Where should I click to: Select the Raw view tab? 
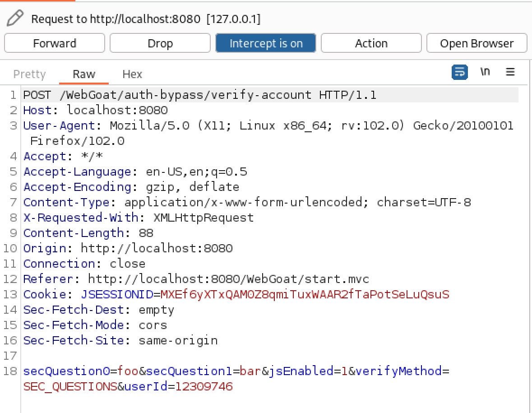pos(84,74)
